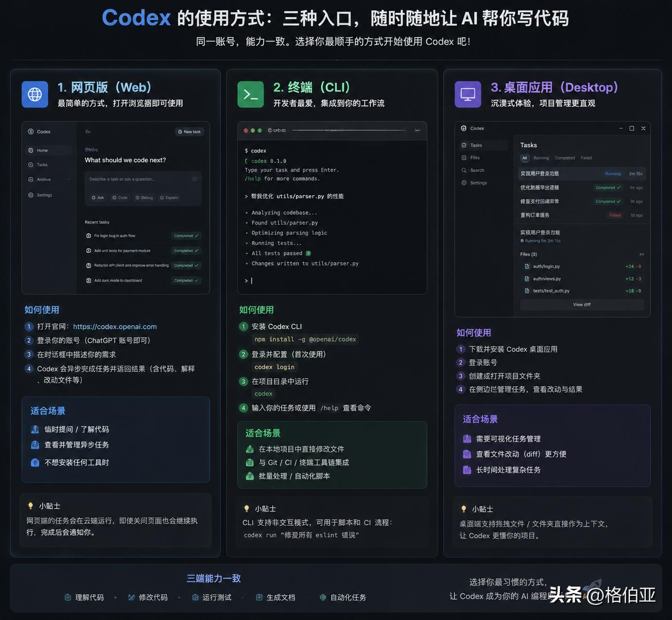672x620 pixels.
Task: Select the Completed filter tab under Tasks heading
Action: (565, 158)
